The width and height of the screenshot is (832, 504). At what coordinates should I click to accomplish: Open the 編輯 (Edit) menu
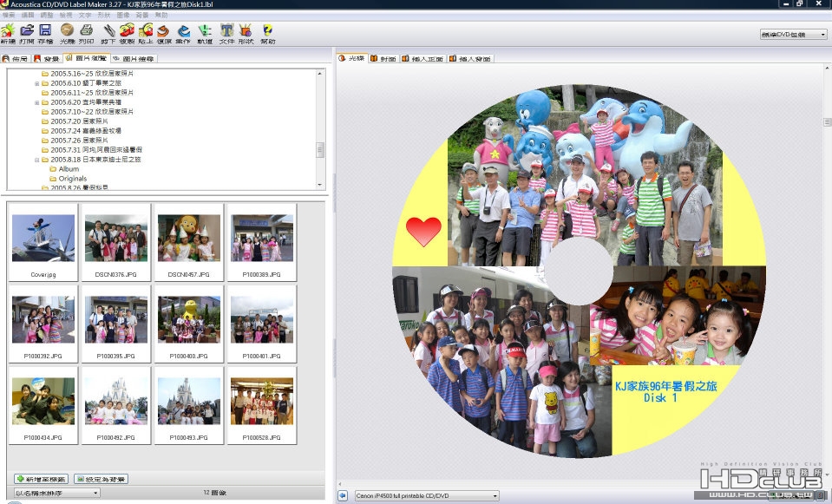coord(28,15)
